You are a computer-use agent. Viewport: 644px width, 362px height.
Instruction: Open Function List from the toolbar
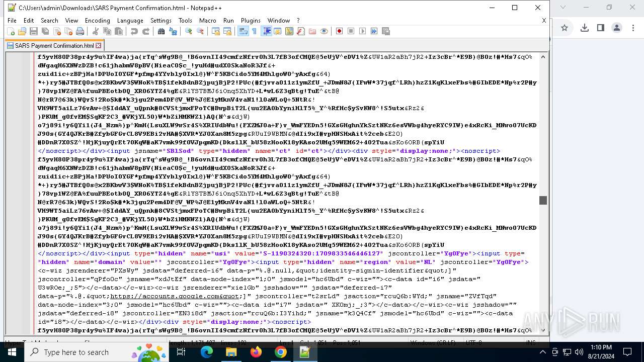301,31
